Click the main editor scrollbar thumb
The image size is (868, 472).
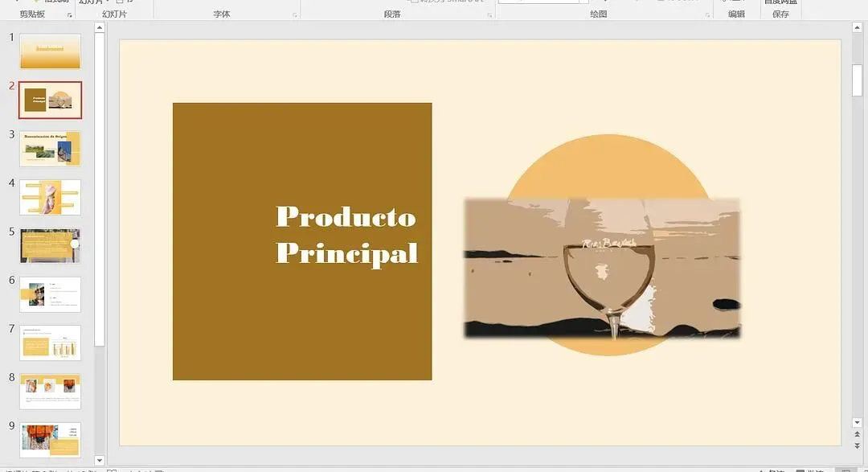857,80
